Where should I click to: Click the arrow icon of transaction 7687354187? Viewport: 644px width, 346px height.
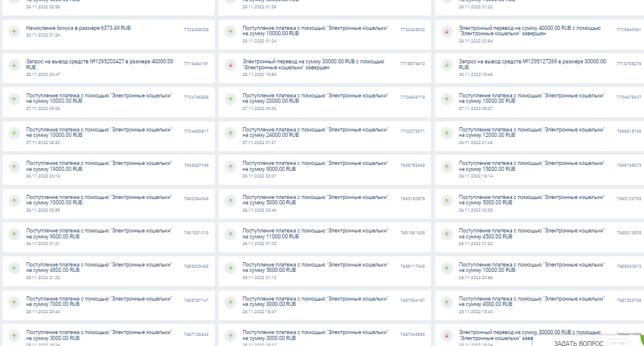pyautogui.click(x=231, y=302)
